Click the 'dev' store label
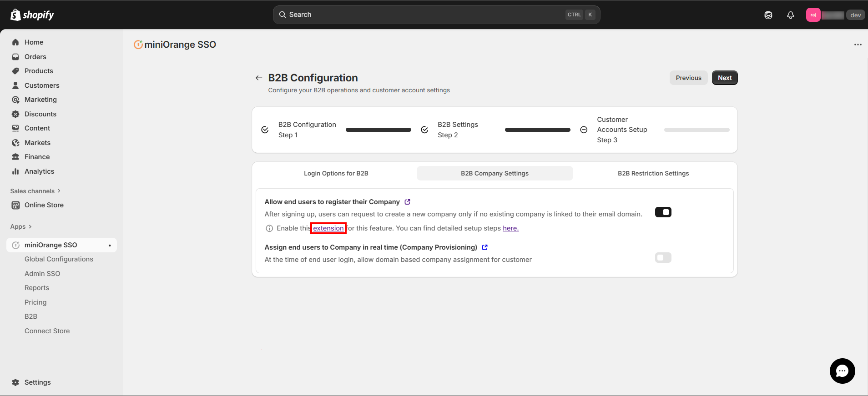 (856, 15)
